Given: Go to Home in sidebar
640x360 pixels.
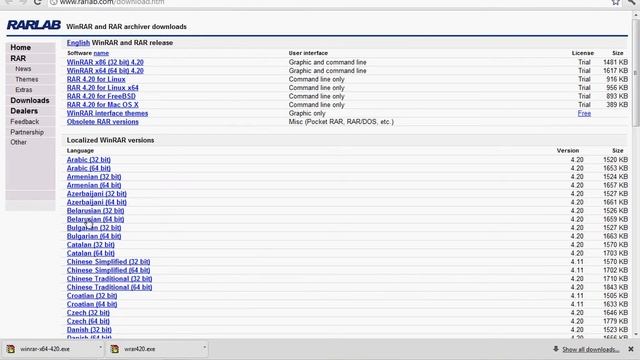Looking at the screenshot, I should pyautogui.click(x=20, y=47).
